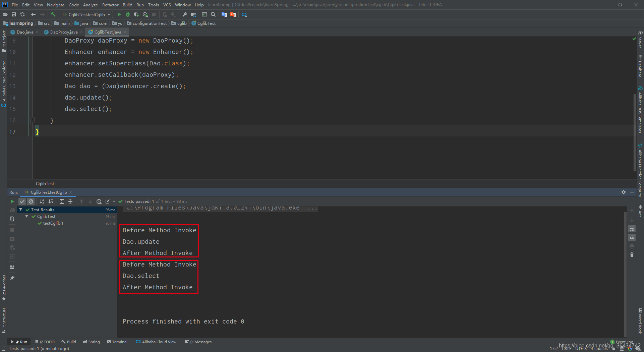Close the CglibTest.java editor tab

(x=125, y=32)
